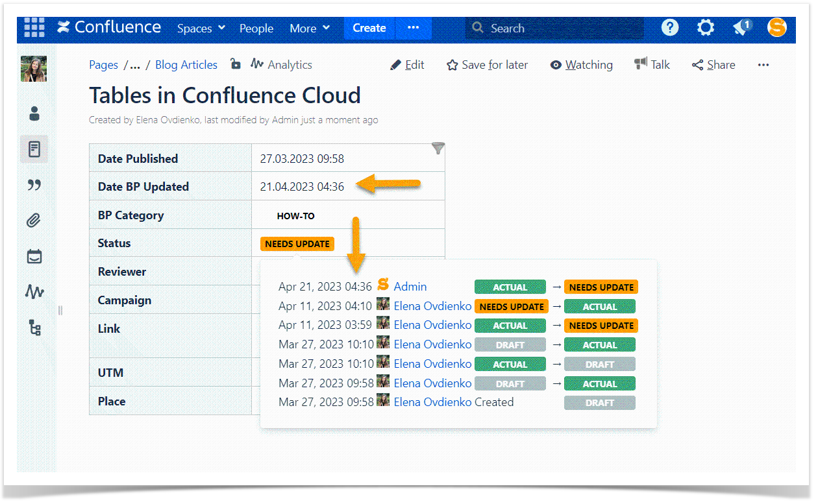Toggle Watching for this page
818x504 pixels.
point(582,65)
